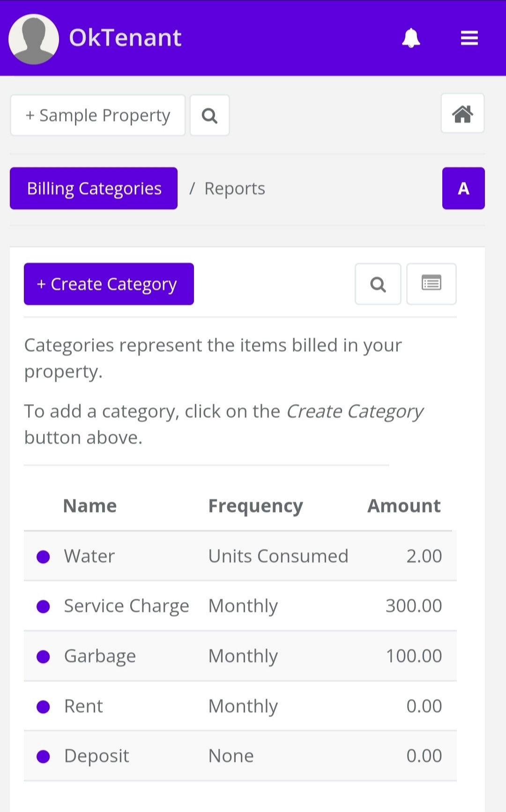Screen dimensions: 506x812
Task: Open the Sample Property selector
Action: point(98,115)
